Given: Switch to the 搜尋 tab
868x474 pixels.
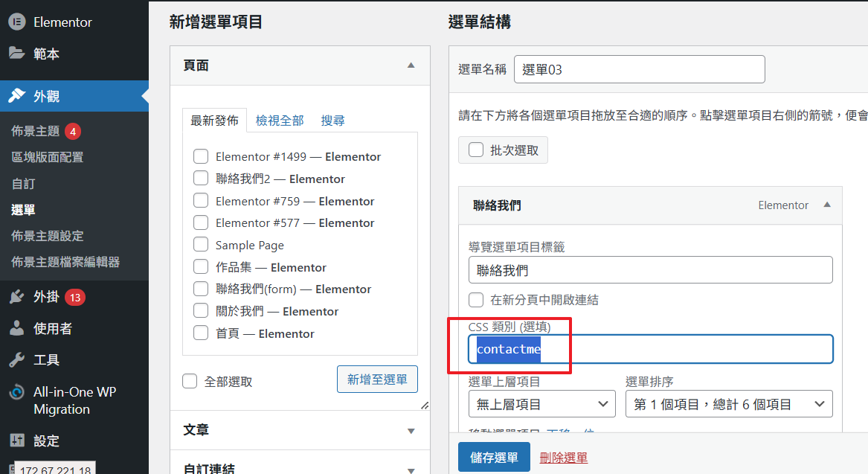Looking at the screenshot, I should 332,120.
